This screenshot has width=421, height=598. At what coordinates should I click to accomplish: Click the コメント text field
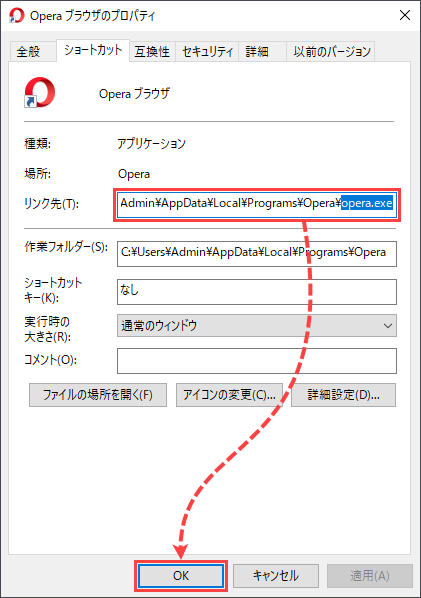tap(257, 360)
